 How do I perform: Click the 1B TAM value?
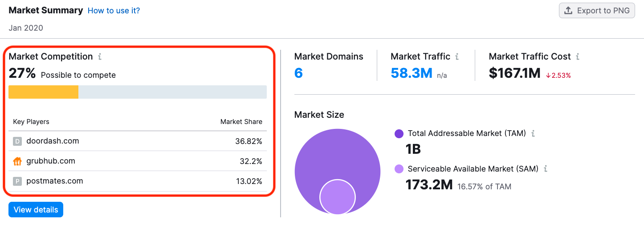point(413,149)
